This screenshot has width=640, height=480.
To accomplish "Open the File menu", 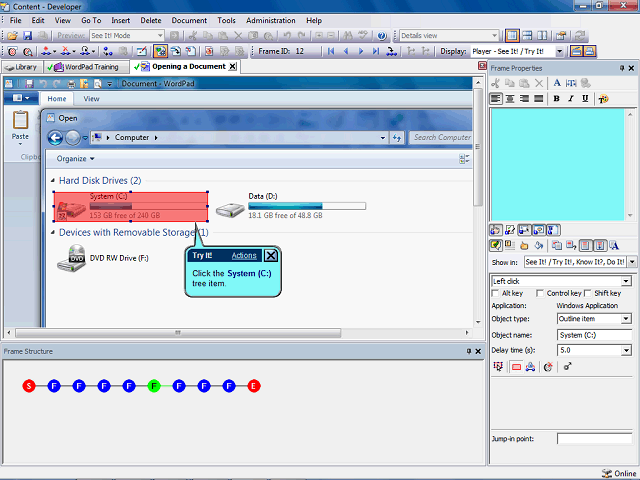I will (x=16, y=20).
